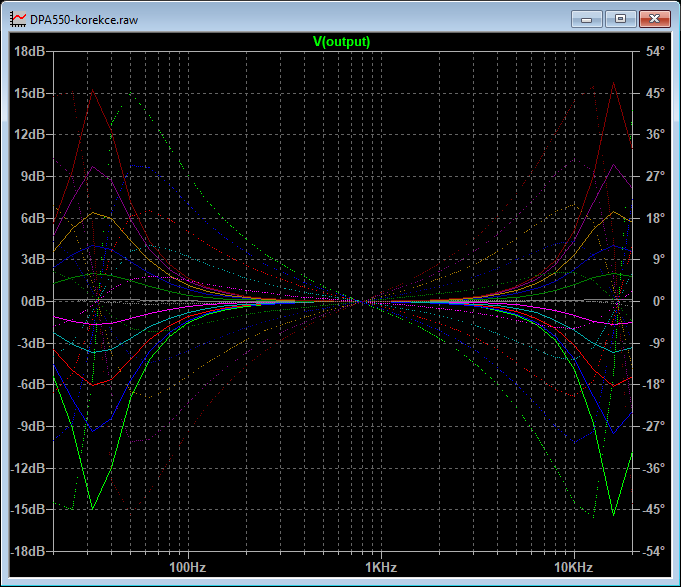Viewport: 681px width, 587px height.
Task: Click the 9dB left axis label
Action: [x=33, y=176]
